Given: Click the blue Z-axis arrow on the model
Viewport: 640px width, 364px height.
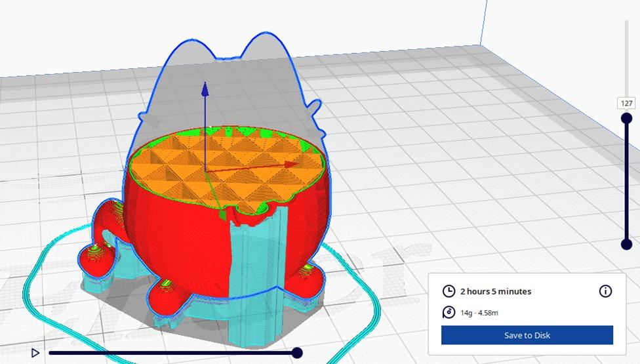Looking at the screenshot, I should click(x=205, y=89).
